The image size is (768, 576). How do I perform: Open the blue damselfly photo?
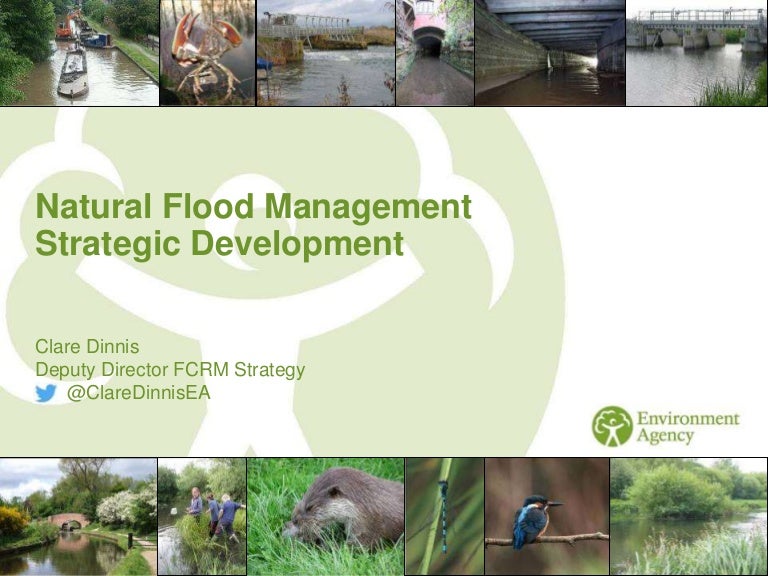[445, 517]
